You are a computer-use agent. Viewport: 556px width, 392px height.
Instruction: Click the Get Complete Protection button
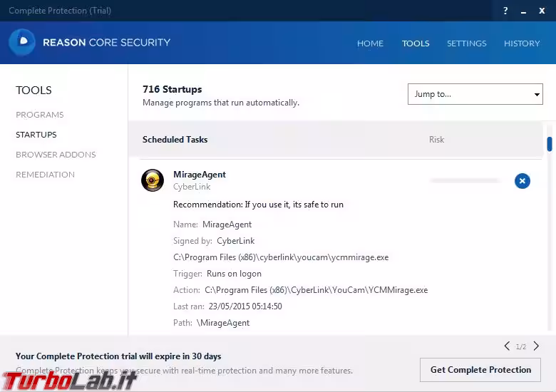[x=480, y=370]
